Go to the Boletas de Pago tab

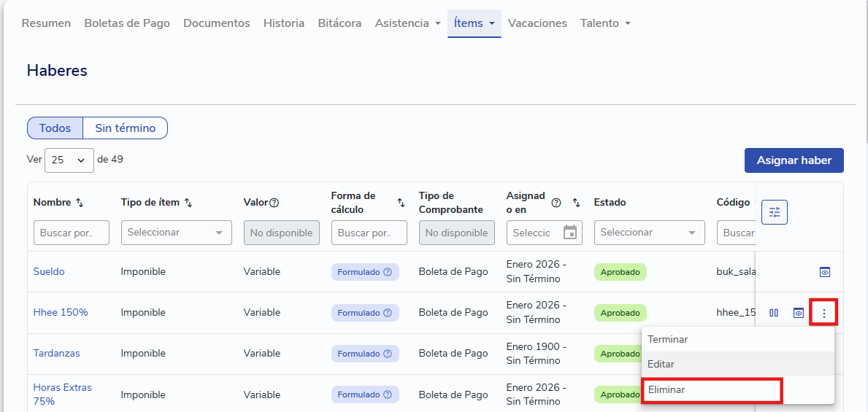(127, 23)
